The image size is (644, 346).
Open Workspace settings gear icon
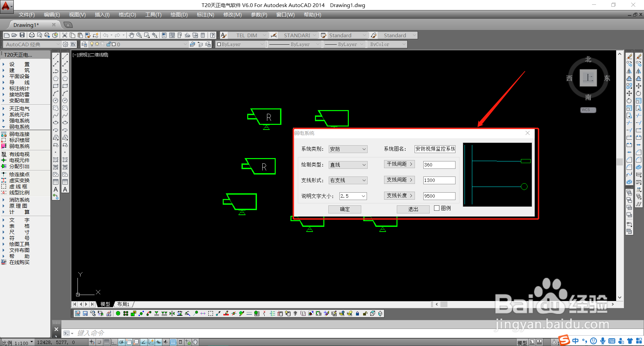pos(65,44)
